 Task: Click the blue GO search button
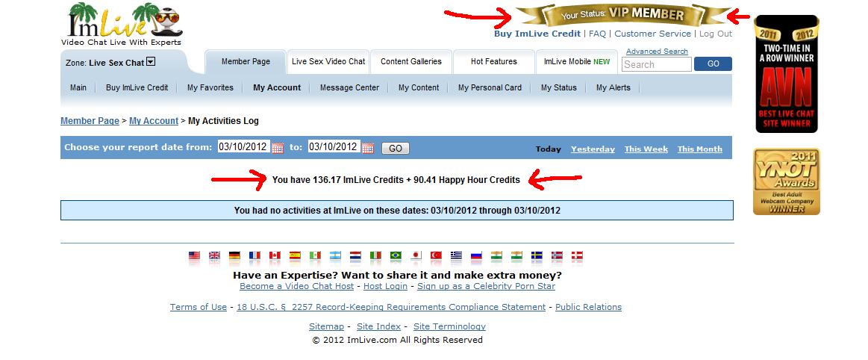[x=713, y=63]
